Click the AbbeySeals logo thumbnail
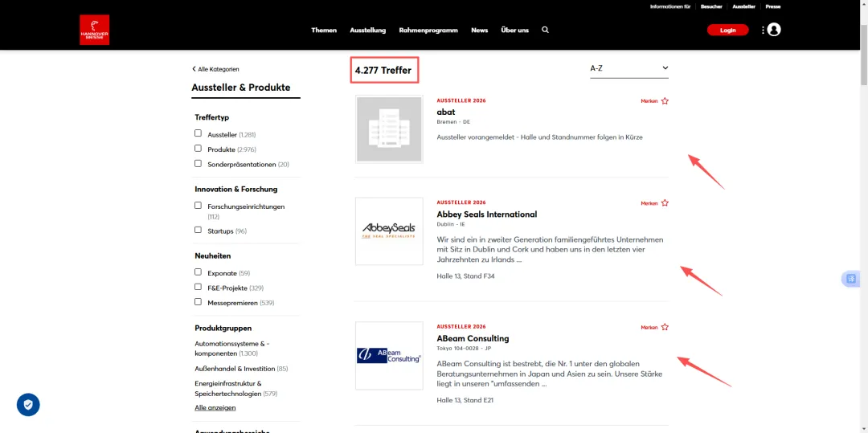Screen dimensions: 868x433 pyautogui.click(x=389, y=231)
